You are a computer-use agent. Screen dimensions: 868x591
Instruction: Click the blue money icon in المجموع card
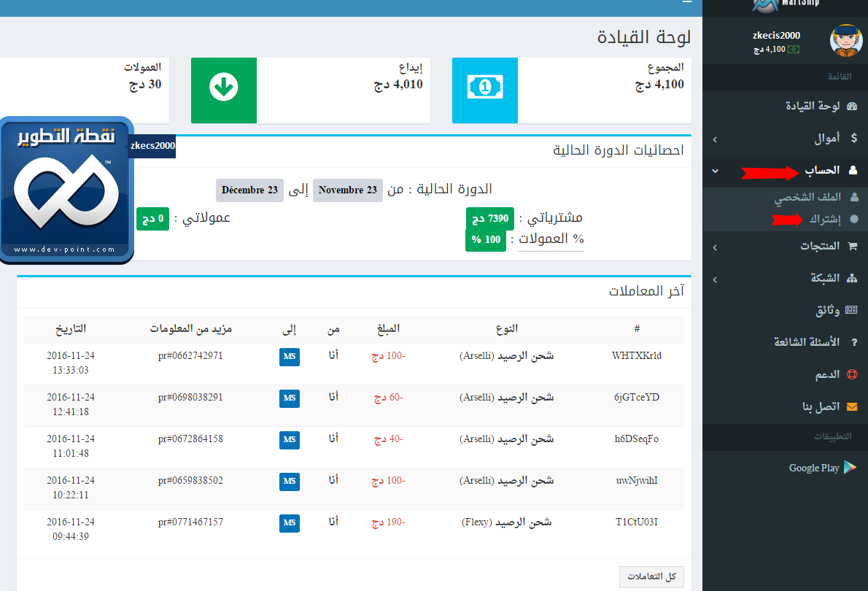pos(485,90)
